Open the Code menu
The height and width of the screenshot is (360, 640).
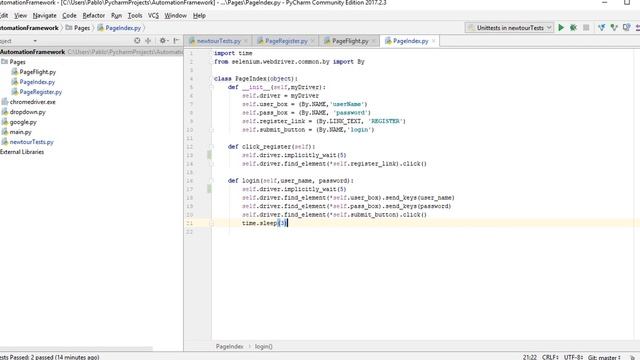click(69, 16)
